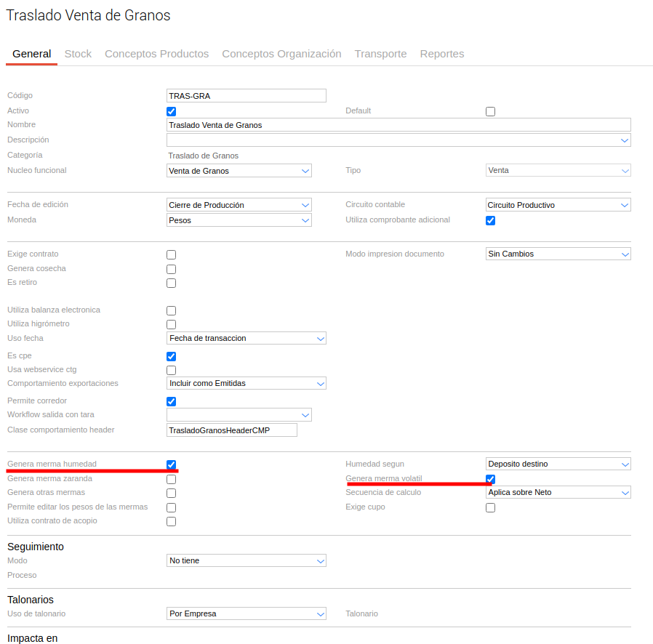Enable Utiliza balanza electronica option
The width and height of the screenshot is (653, 644).
click(x=172, y=310)
